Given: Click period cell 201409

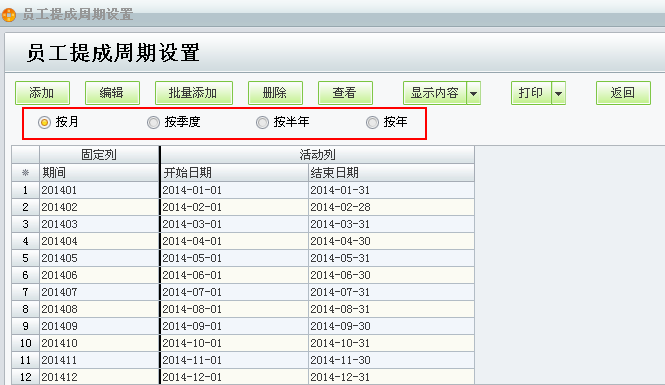Looking at the screenshot, I should pyautogui.click(x=99, y=326).
